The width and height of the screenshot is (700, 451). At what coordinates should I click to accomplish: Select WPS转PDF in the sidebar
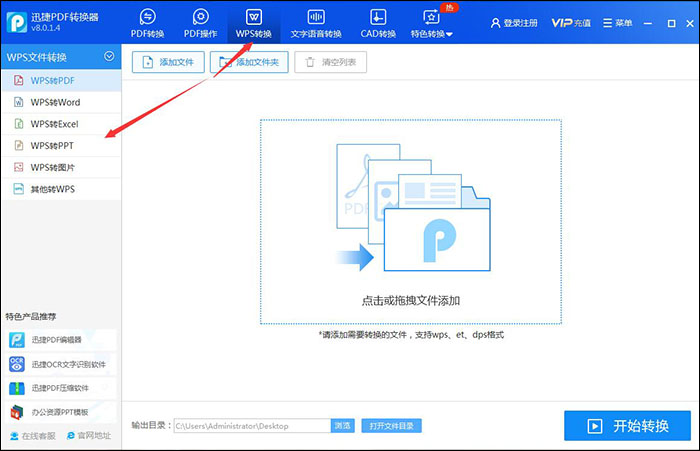tap(61, 80)
